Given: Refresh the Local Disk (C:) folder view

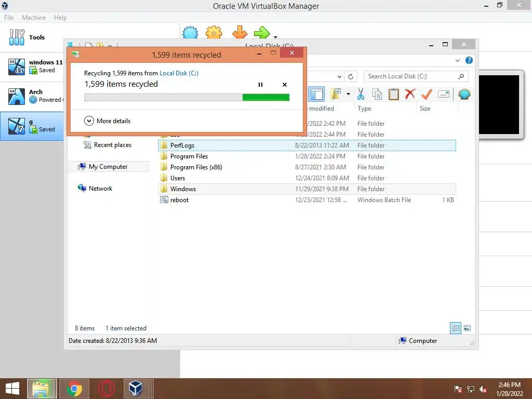Looking at the screenshot, I should pyautogui.click(x=351, y=76).
